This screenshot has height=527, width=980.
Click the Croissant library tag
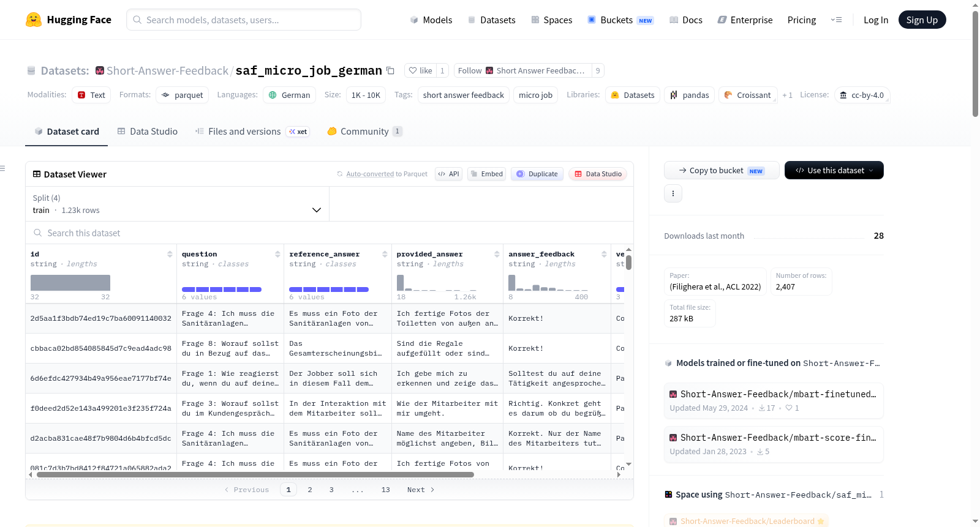pyautogui.click(x=748, y=95)
